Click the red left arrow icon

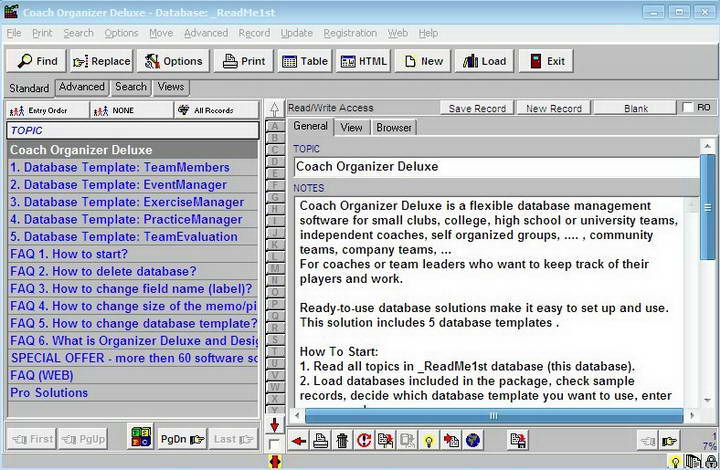click(299, 441)
